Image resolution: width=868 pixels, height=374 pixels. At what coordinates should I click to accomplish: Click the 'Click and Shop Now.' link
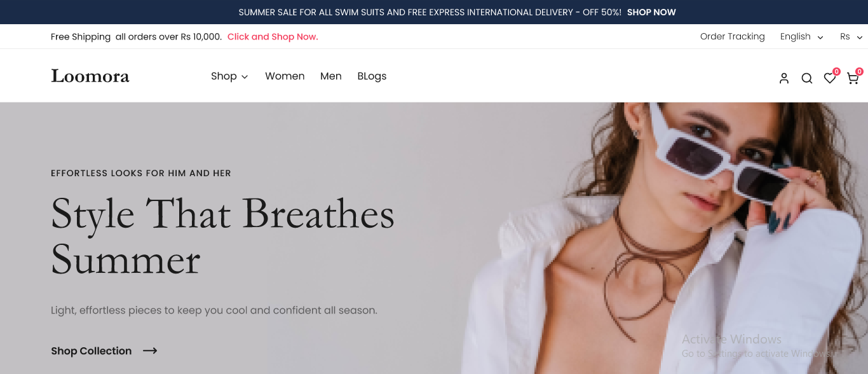click(273, 37)
